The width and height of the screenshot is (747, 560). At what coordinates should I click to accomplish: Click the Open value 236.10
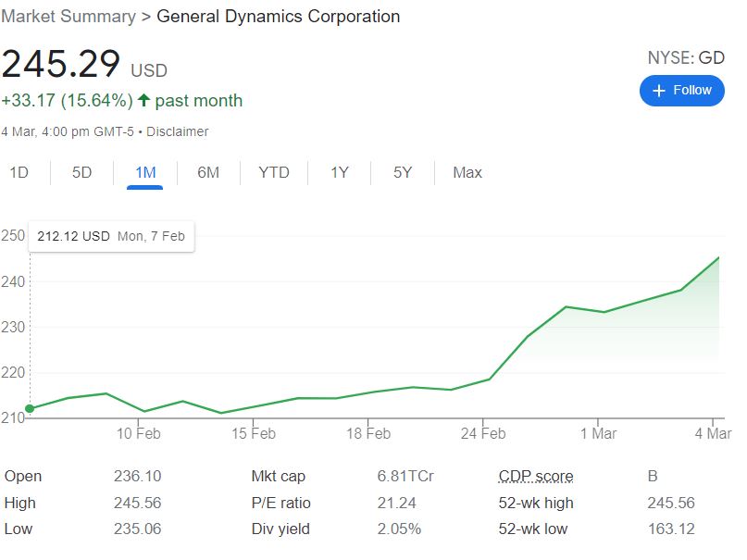[x=138, y=476]
